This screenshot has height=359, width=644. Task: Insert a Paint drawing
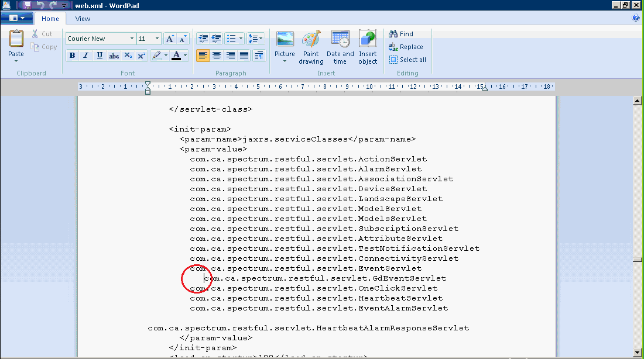pos(311,40)
